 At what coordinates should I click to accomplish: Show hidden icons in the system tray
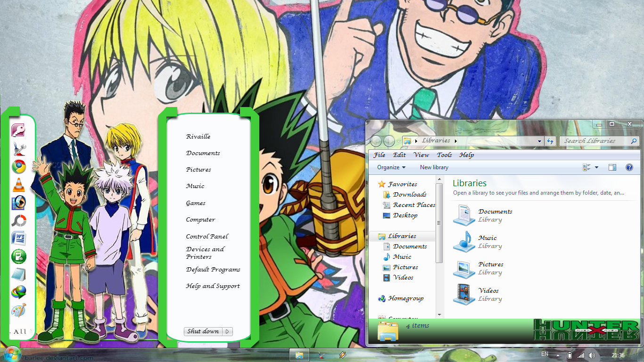coord(558,355)
